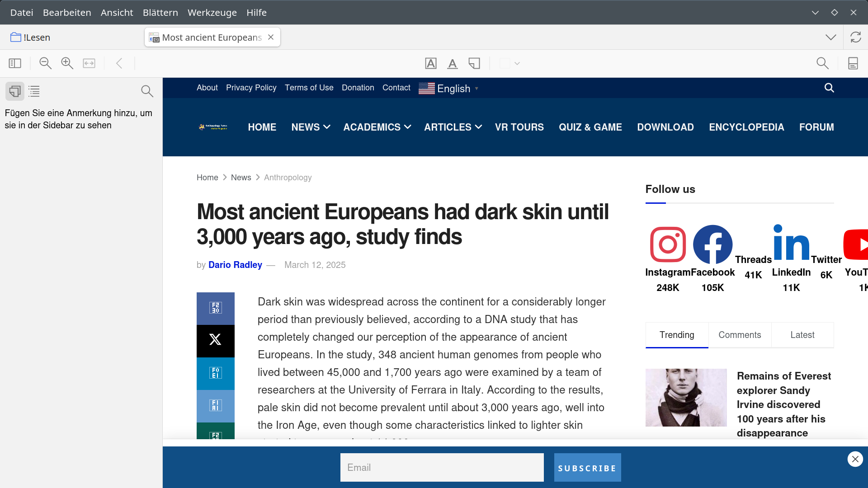Toggle the sidebar panel icon
Image resolution: width=868 pixels, height=488 pixels.
(15, 63)
